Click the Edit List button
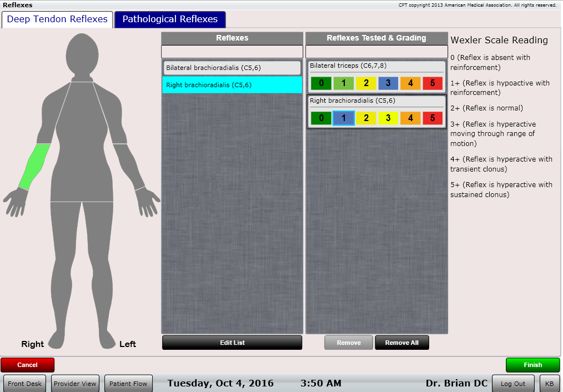Viewport: 563px width, 392px height. point(232,343)
